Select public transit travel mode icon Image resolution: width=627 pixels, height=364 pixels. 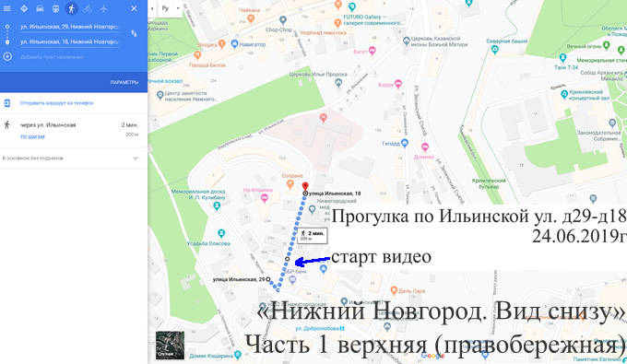tap(55, 8)
